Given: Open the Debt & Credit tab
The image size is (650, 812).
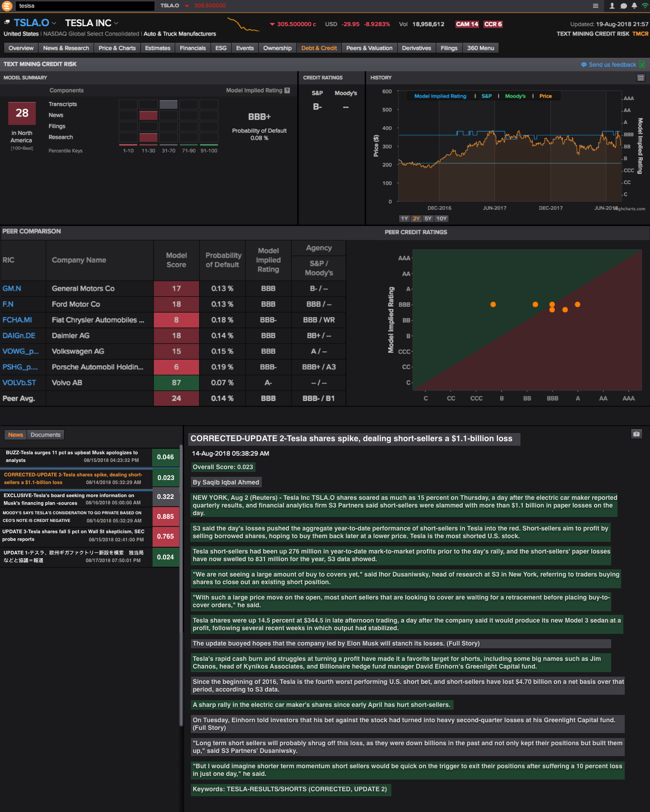Looking at the screenshot, I should coord(319,48).
